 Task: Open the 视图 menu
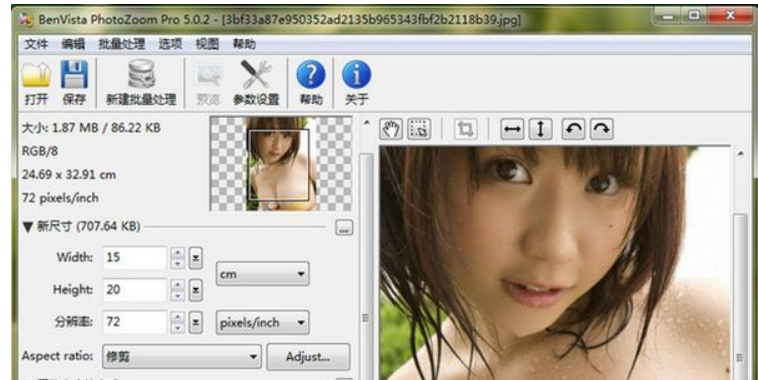point(207,44)
